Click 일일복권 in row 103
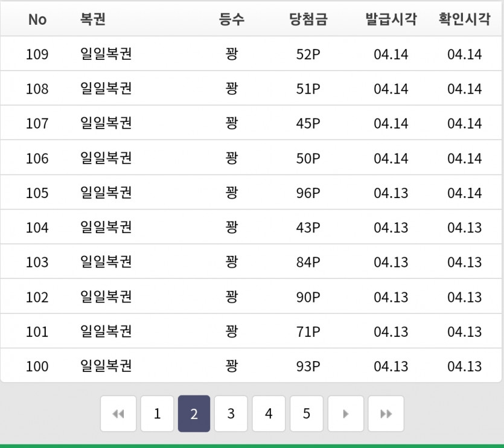The image size is (504, 448). tap(106, 262)
